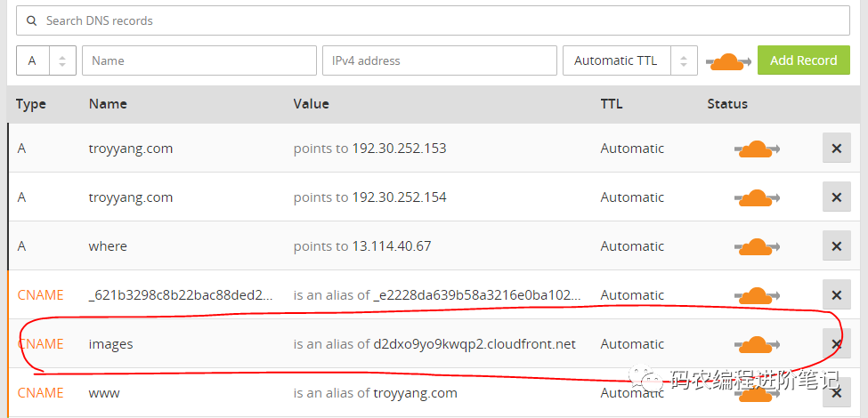
Task: Toggle proxy cloud for images CNAME
Action: (x=756, y=344)
